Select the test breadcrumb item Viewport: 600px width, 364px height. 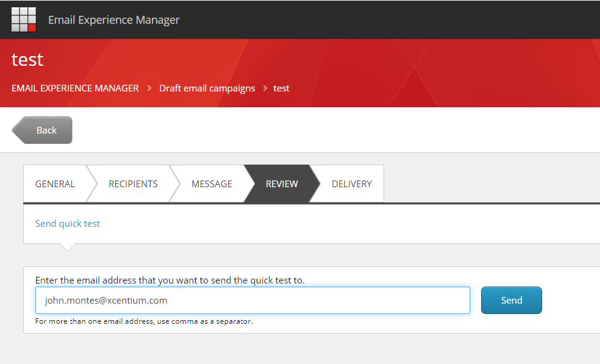pyautogui.click(x=281, y=88)
